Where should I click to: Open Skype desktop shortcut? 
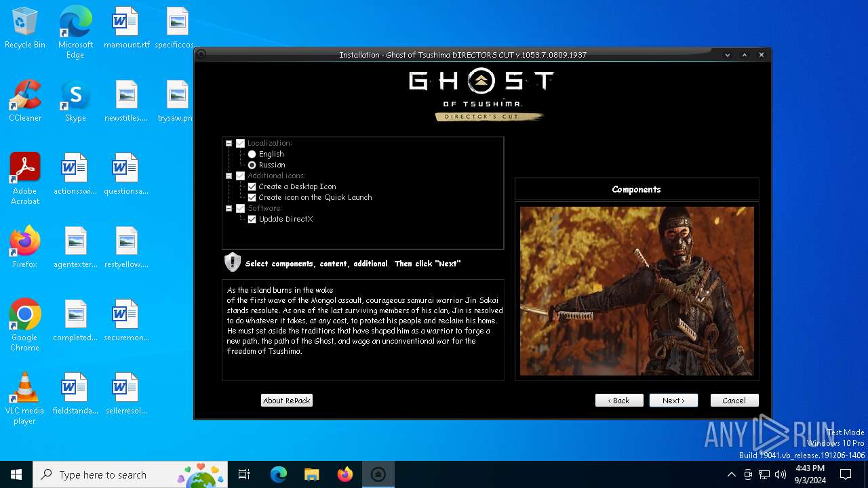pyautogui.click(x=75, y=102)
